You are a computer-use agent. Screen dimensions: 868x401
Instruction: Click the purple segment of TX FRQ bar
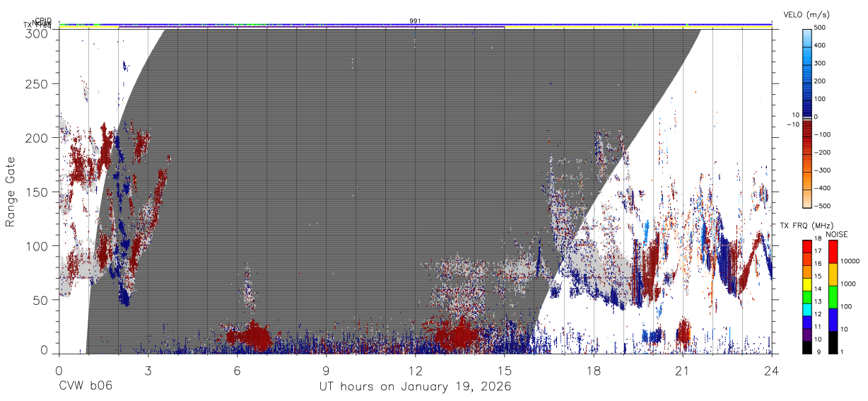point(807,335)
